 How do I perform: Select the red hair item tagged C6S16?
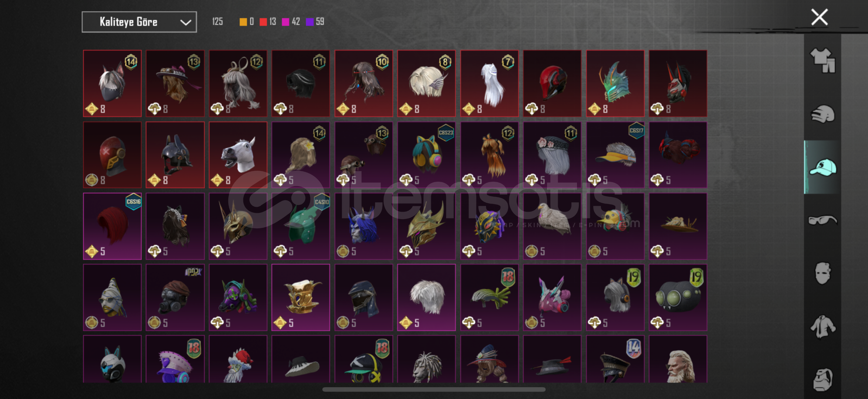(112, 226)
